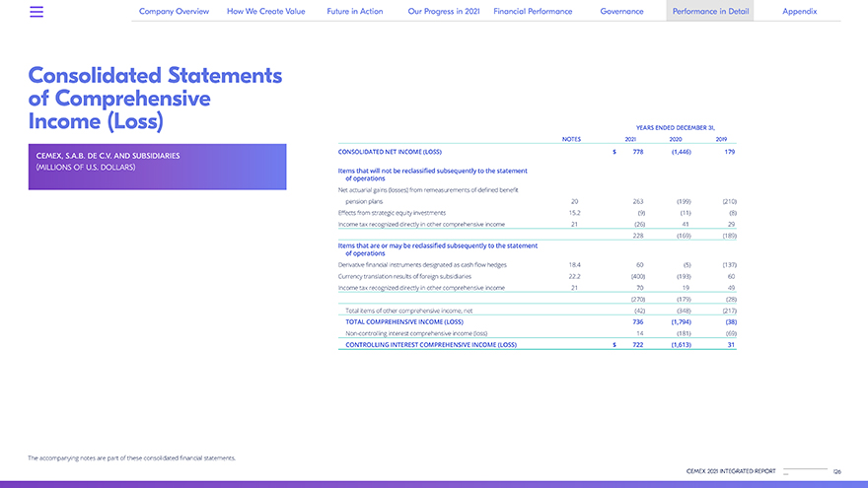Click the NOTES column header
868x488 pixels.
(x=570, y=139)
